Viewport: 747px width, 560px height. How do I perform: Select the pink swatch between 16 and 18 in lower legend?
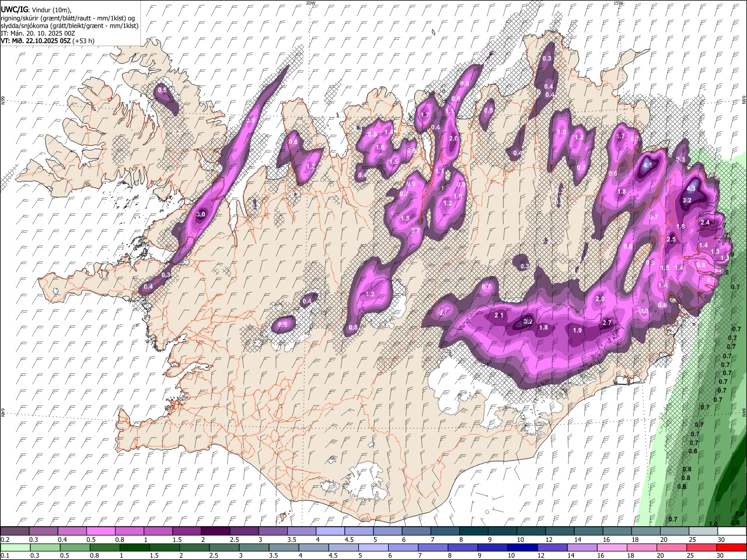point(612,547)
